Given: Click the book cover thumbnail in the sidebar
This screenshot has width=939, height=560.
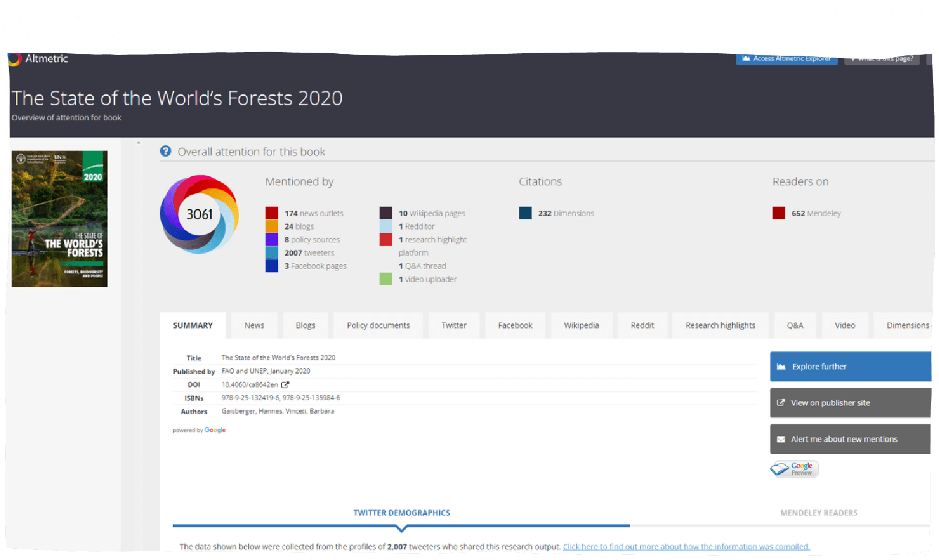Looking at the screenshot, I should pyautogui.click(x=59, y=218).
